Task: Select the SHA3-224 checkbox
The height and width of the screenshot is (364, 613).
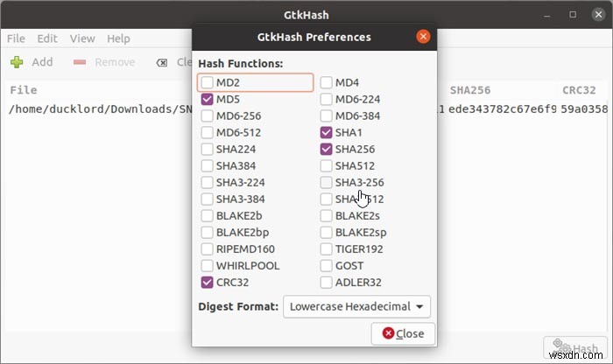Action: click(207, 182)
